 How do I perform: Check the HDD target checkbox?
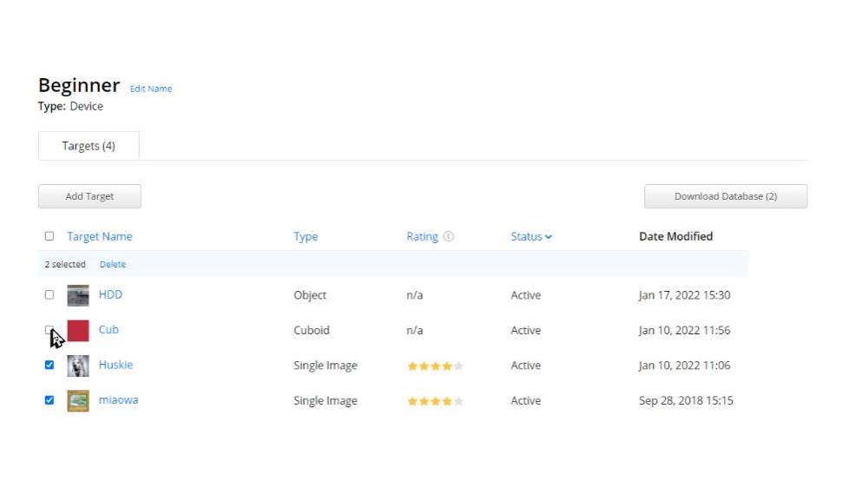[49, 295]
